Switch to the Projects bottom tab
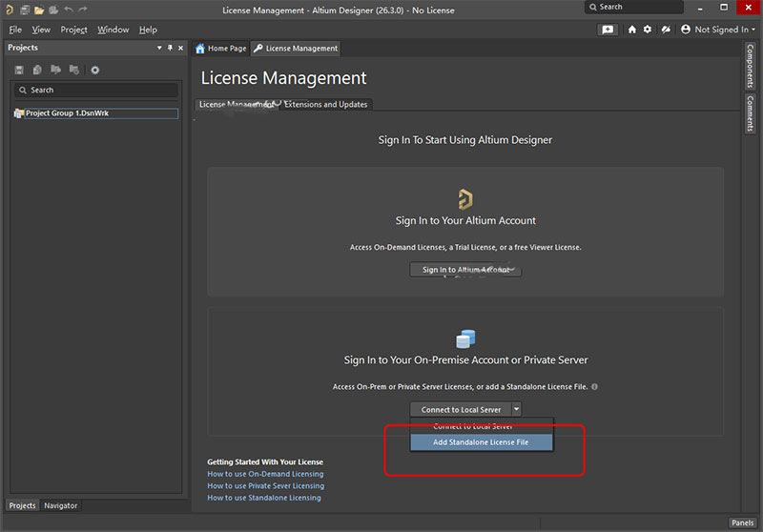The image size is (763, 532). coord(22,505)
